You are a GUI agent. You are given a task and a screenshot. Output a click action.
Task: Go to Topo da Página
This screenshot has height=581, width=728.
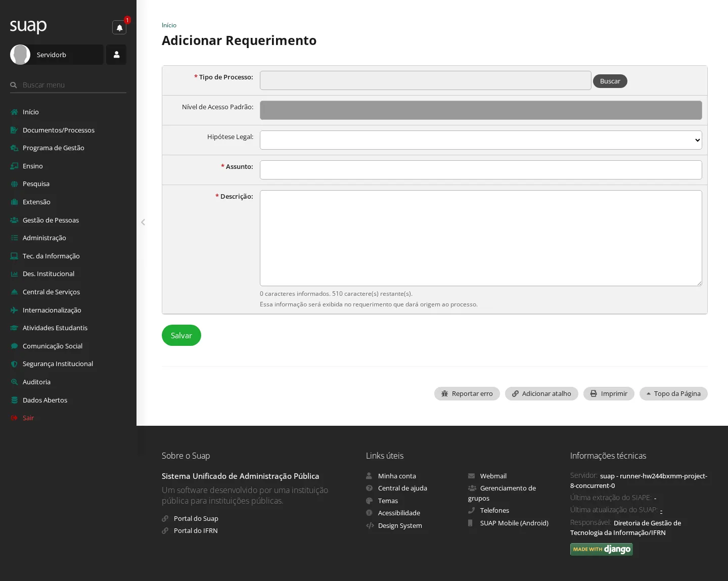[x=673, y=393]
